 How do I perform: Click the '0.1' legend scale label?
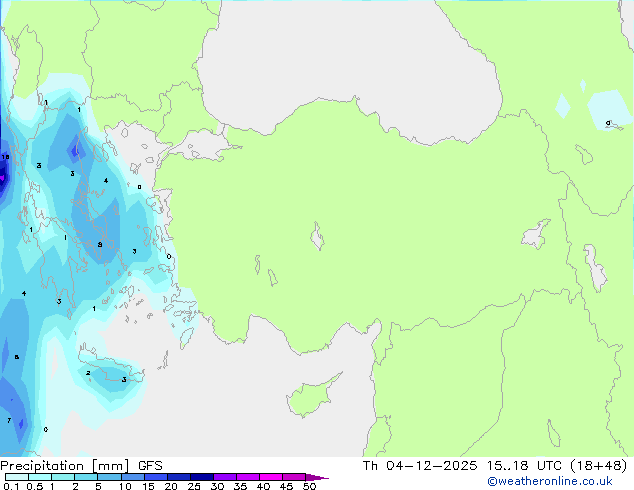click(x=11, y=486)
